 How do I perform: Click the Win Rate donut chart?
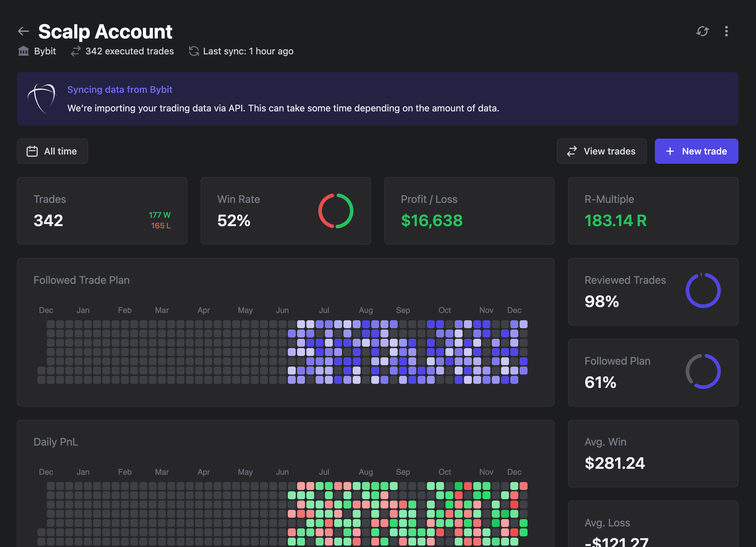click(335, 211)
